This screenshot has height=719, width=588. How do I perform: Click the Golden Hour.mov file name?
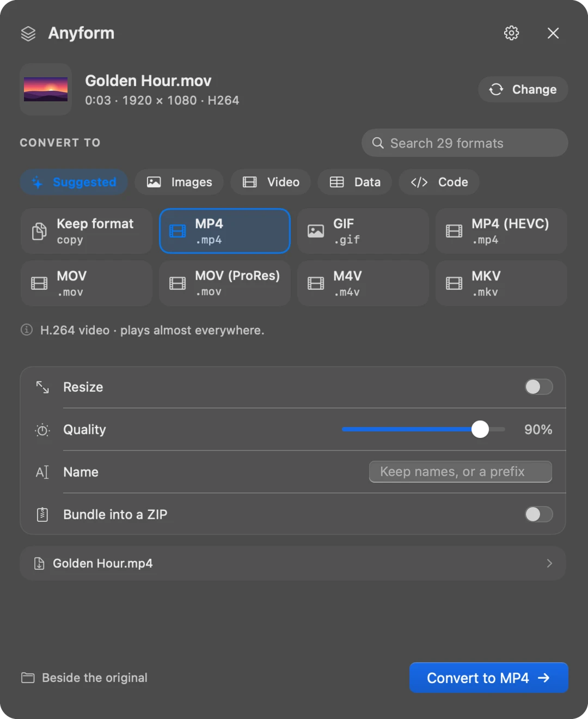148,81
